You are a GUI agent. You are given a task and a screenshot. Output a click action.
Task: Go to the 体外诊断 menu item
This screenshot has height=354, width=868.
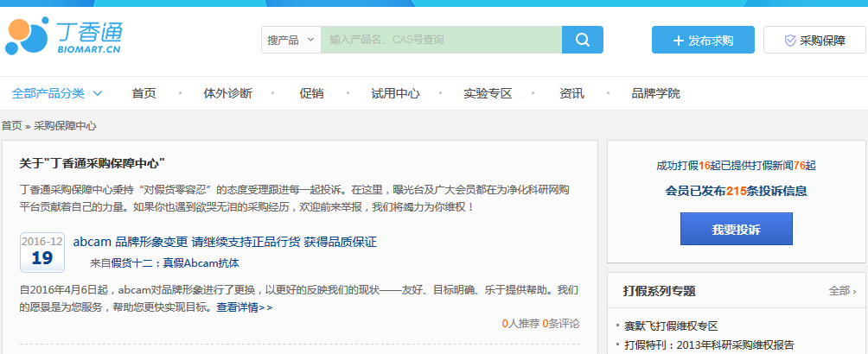tap(227, 93)
